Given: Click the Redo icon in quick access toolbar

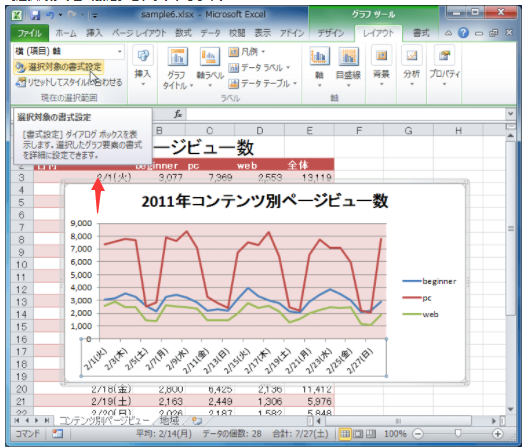Looking at the screenshot, I should (72, 15).
